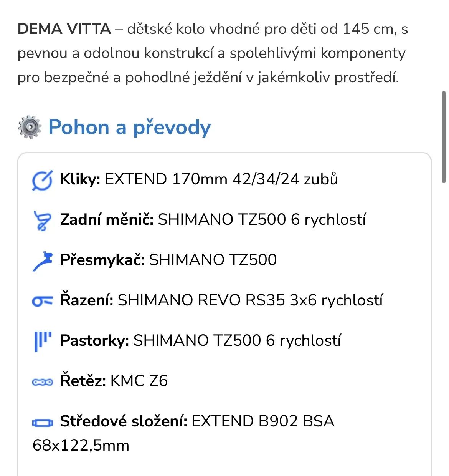
Task: Select the bold DEMA VITTA product name
Action: tap(64, 29)
